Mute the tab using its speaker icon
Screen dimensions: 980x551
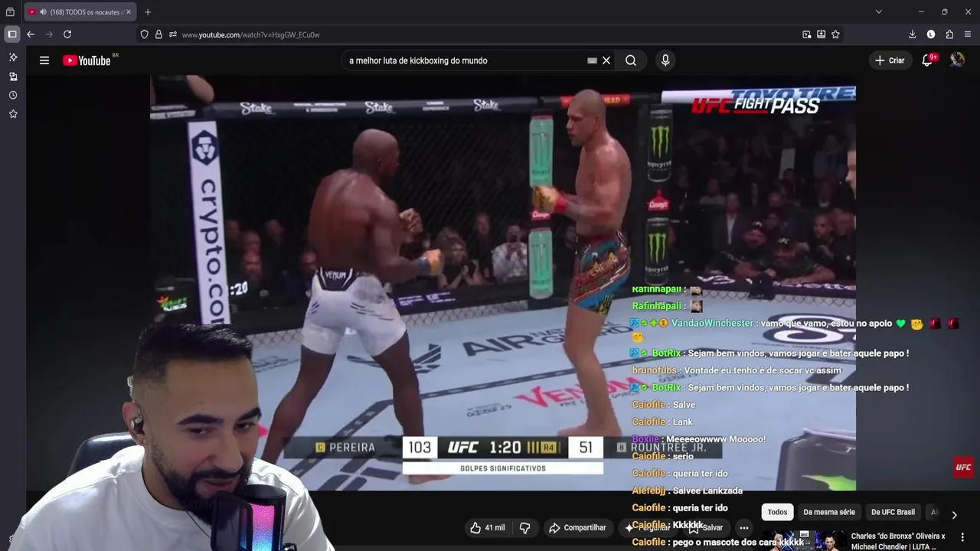43,12
